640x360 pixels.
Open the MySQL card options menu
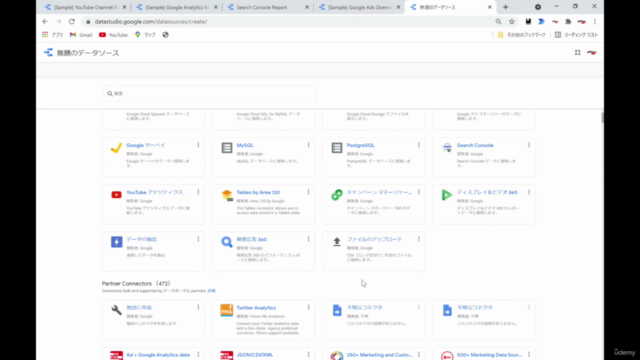(x=309, y=145)
